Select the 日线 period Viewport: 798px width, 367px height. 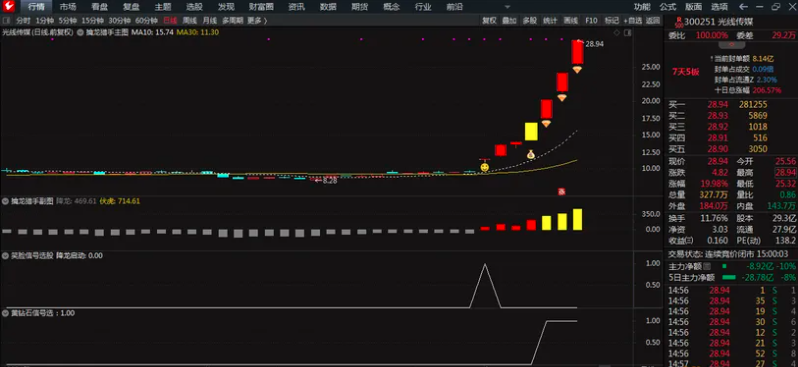[170, 21]
